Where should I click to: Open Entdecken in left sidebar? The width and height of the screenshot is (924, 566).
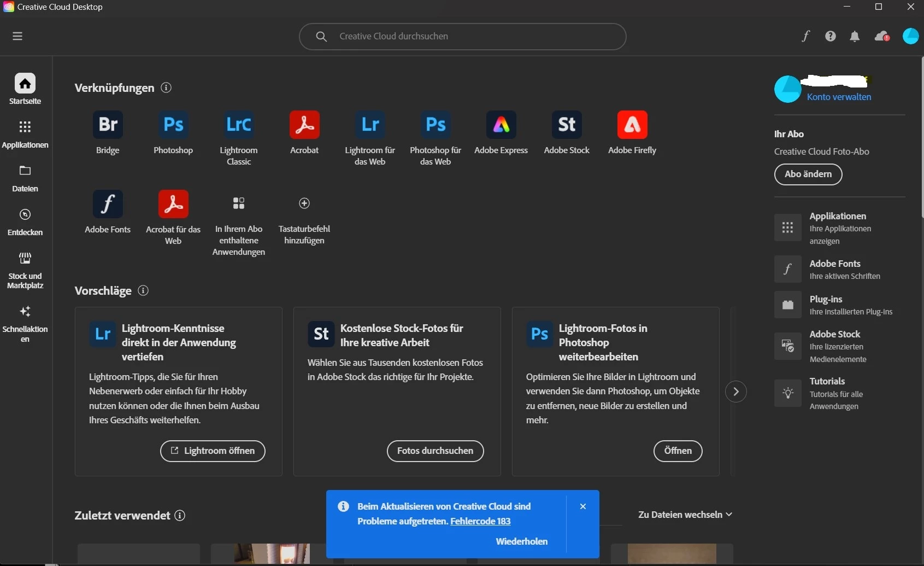(25, 221)
